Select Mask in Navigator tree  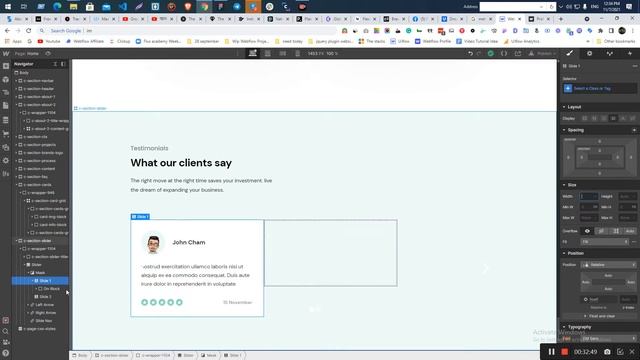40,273
